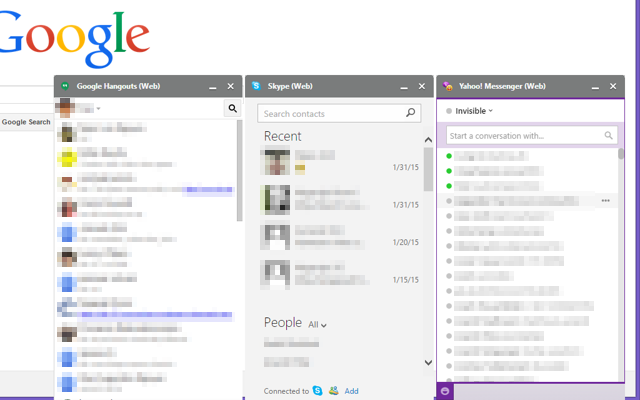This screenshot has height=400, width=640.
Task: Click the blue Skype icon next to Connected to
Action: click(317, 391)
